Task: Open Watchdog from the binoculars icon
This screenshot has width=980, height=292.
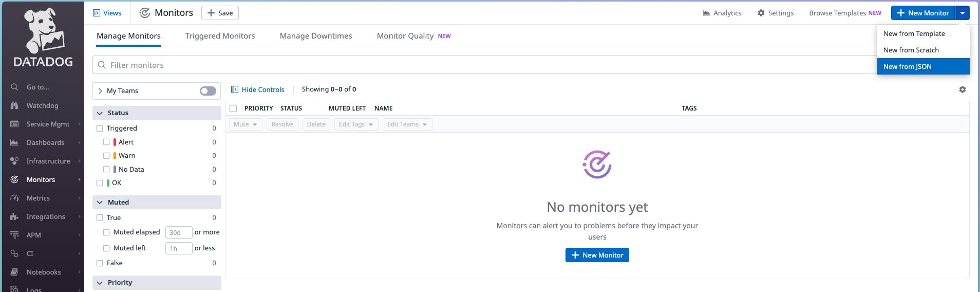Action: tap(14, 105)
